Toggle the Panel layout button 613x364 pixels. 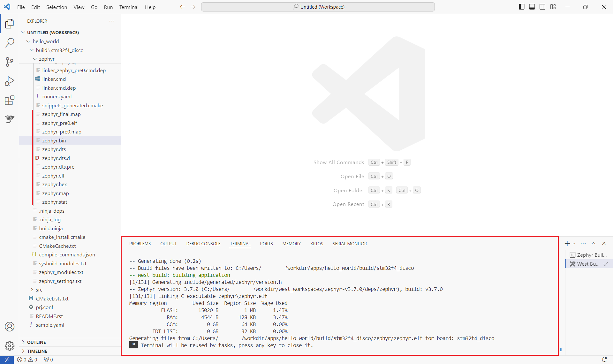tap(532, 7)
